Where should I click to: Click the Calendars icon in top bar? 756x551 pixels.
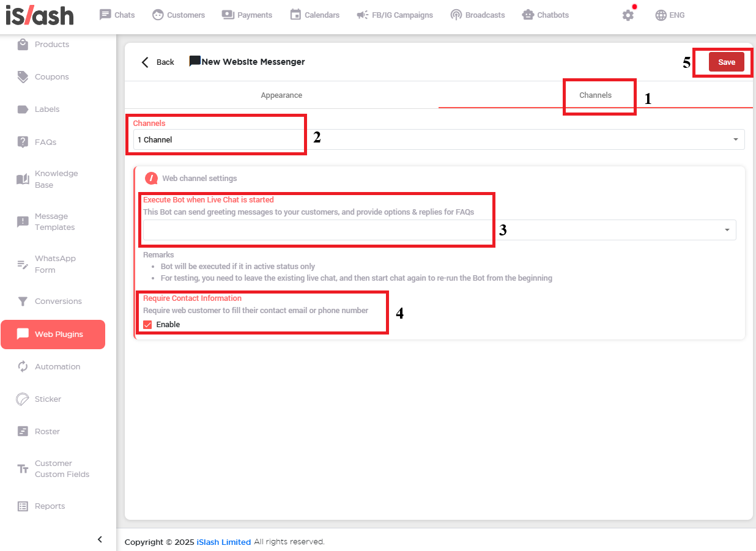coord(295,15)
